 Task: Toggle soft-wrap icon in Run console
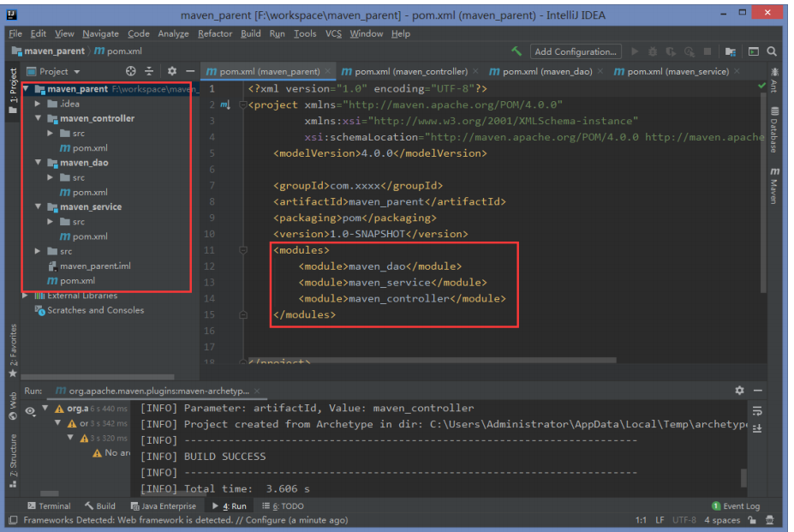[x=757, y=411]
